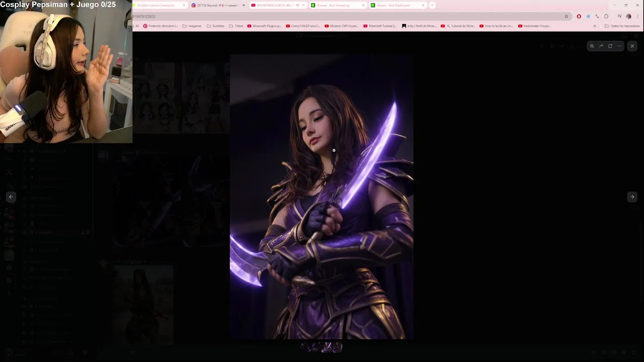Close the KickBot Custom Commands tab
Screen dimensions: 644x362
point(184,5)
